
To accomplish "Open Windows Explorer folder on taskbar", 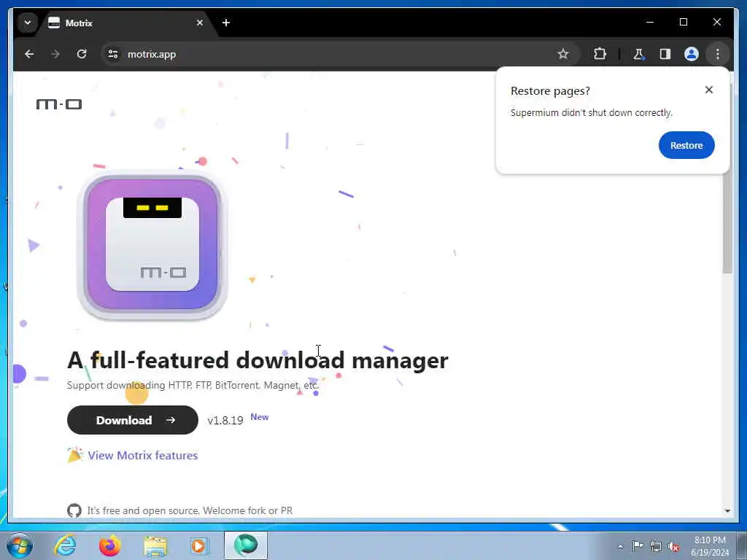I will coord(155,545).
